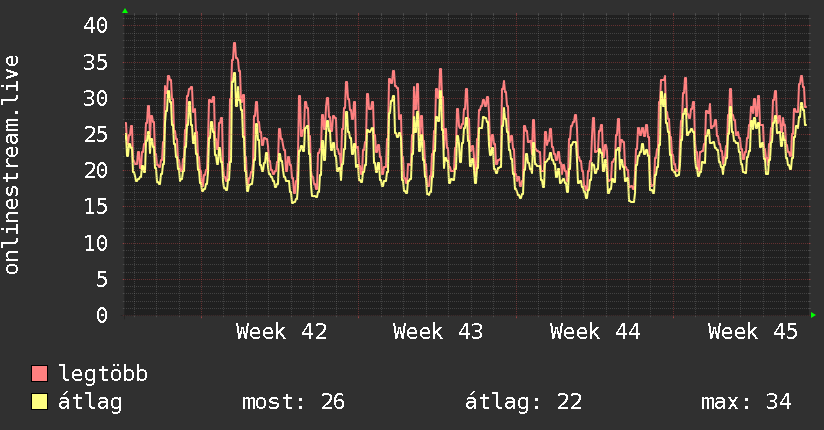Image resolution: width=824 pixels, height=430 pixels.
Task: Click the 5 y-axis label
Action: click(102, 279)
